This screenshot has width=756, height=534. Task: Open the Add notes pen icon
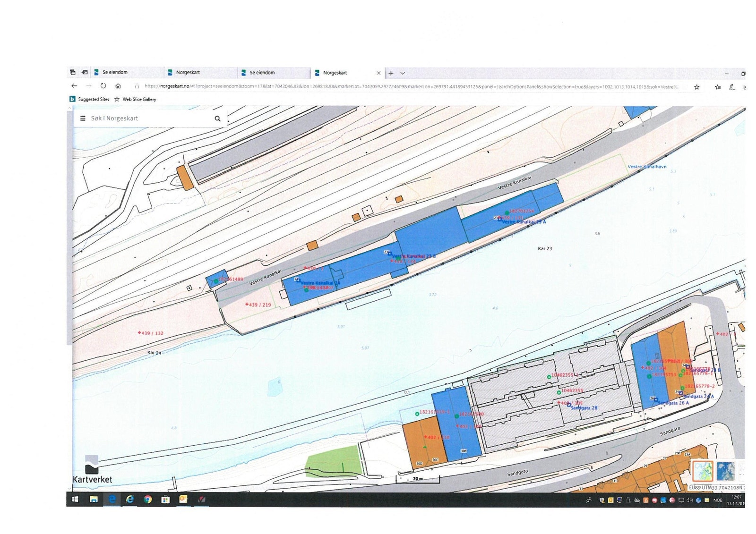coord(732,87)
